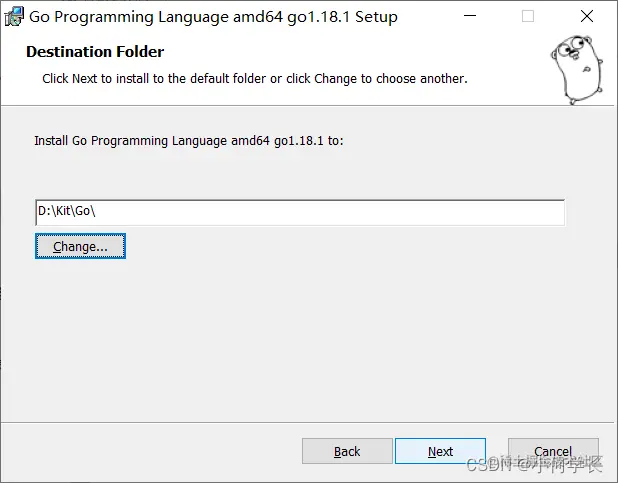Go Back to previous setup step
Viewport: 618px width, 483px height.
click(347, 451)
